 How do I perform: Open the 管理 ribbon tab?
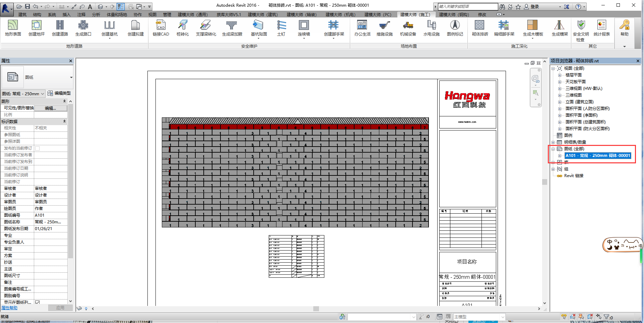167,14
